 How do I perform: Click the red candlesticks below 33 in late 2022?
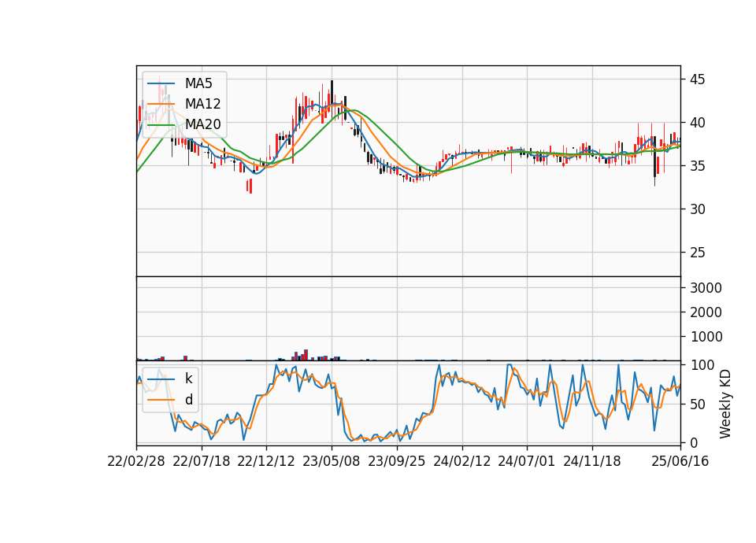coord(250,186)
